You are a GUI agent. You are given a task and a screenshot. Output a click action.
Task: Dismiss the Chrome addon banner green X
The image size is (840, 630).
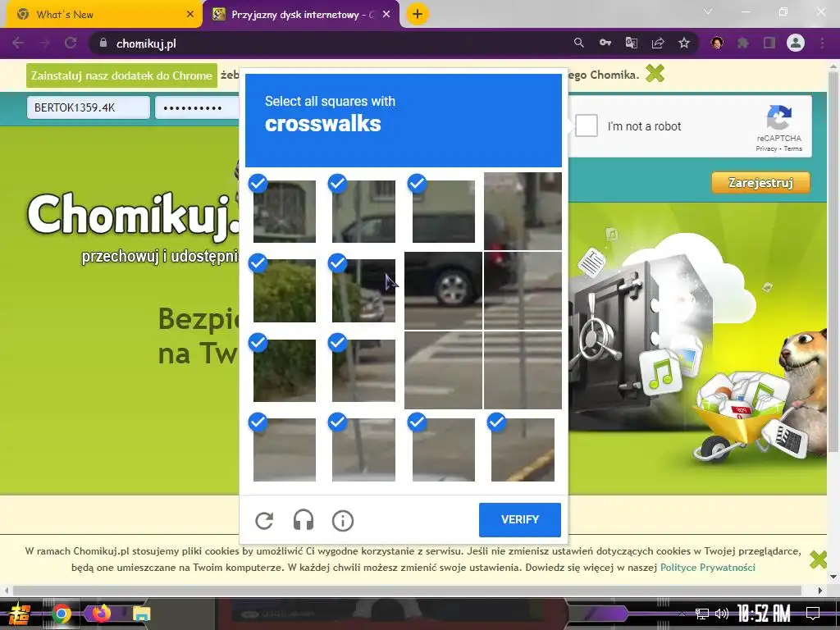click(x=655, y=73)
